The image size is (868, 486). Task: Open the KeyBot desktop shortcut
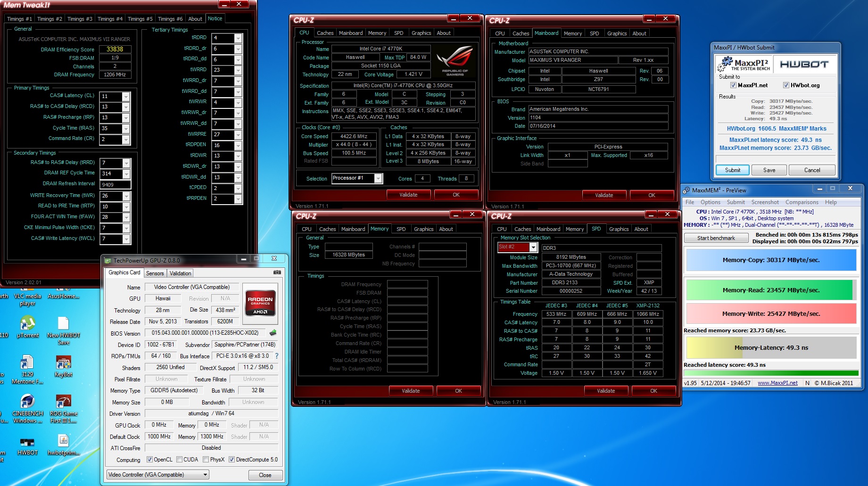point(63,367)
